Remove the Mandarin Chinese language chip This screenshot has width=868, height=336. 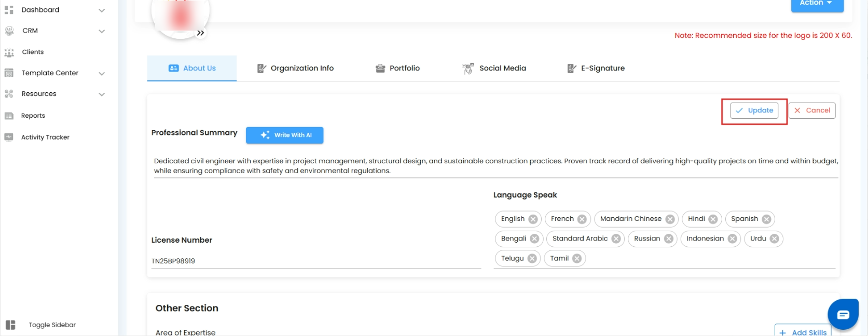pos(670,219)
